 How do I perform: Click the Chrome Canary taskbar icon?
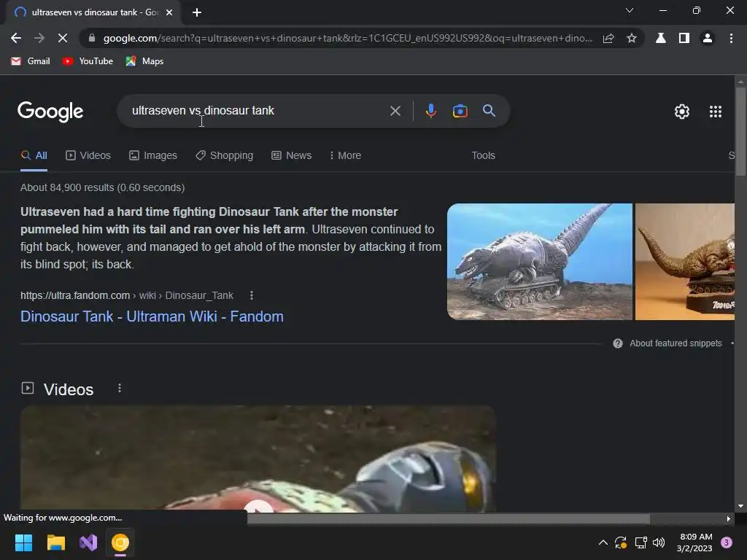point(120,542)
